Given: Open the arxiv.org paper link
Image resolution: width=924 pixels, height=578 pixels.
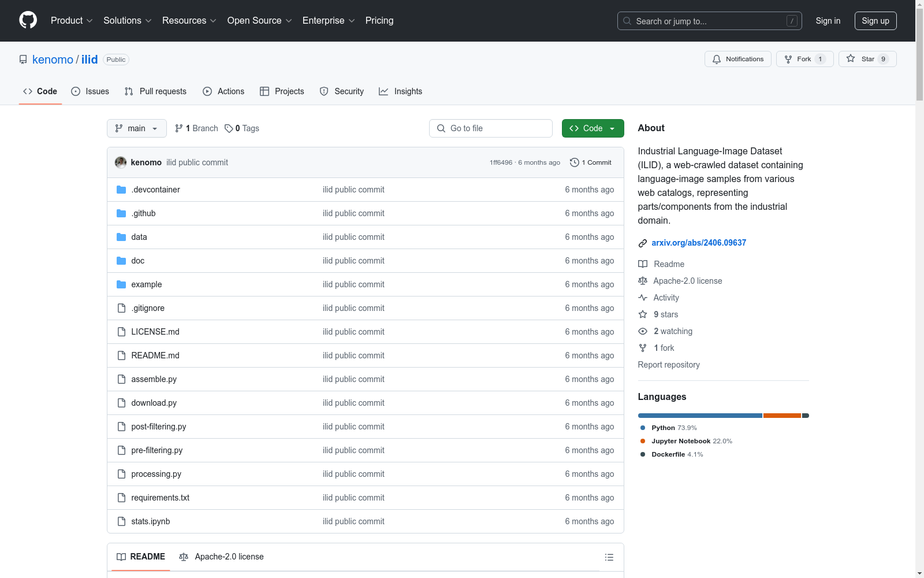Looking at the screenshot, I should click(x=698, y=243).
